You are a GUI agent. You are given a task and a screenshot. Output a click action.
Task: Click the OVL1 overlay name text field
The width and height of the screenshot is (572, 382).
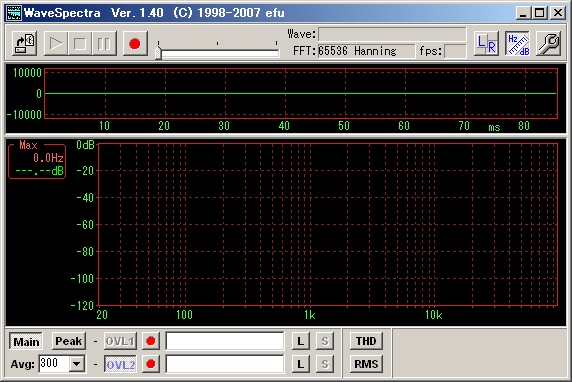click(225, 341)
